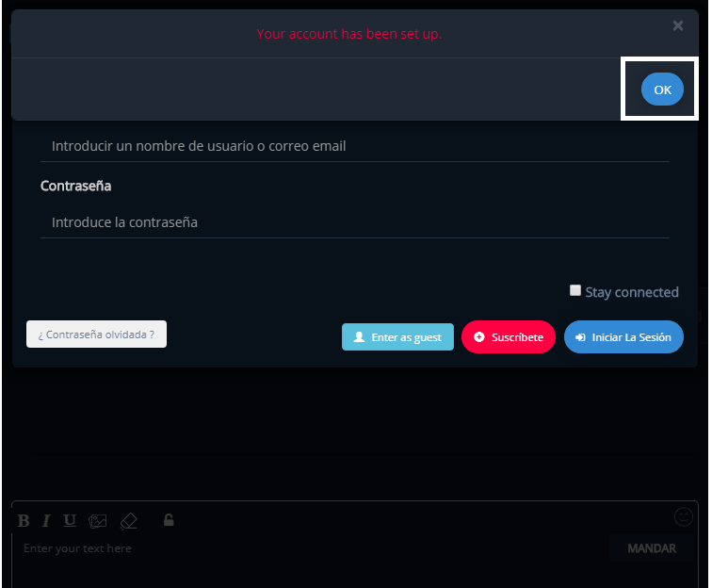Toggle italic text formatting
712x588 pixels.
(46, 521)
